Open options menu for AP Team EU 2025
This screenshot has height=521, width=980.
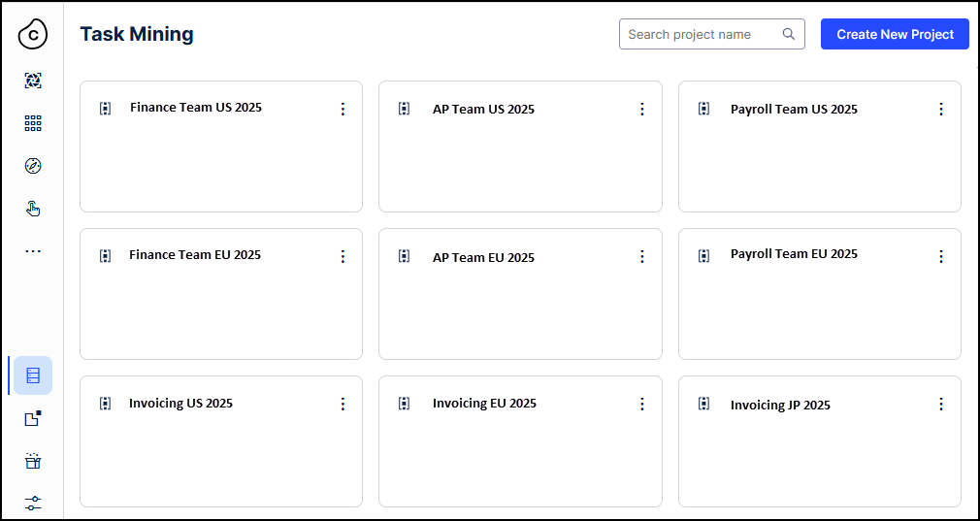click(x=641, y=256)
